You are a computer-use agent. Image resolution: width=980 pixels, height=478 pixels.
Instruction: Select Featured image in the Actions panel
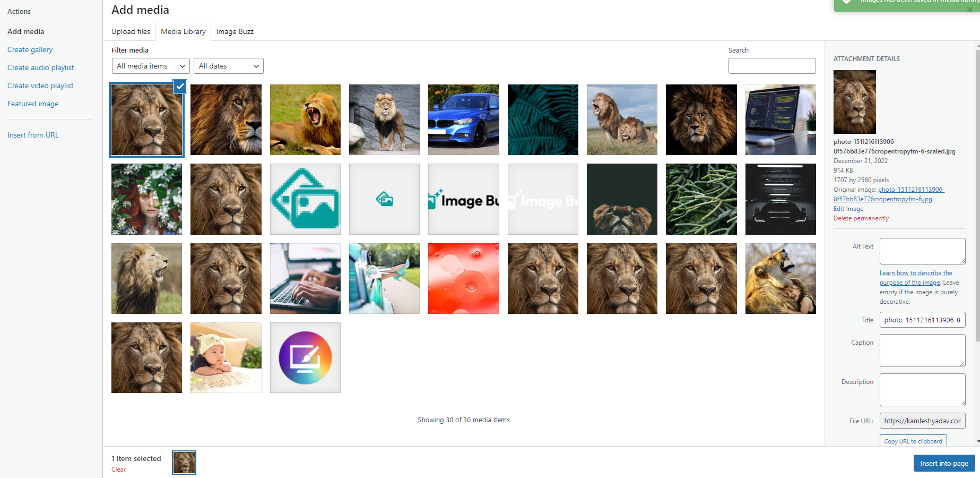pos(33,104)
